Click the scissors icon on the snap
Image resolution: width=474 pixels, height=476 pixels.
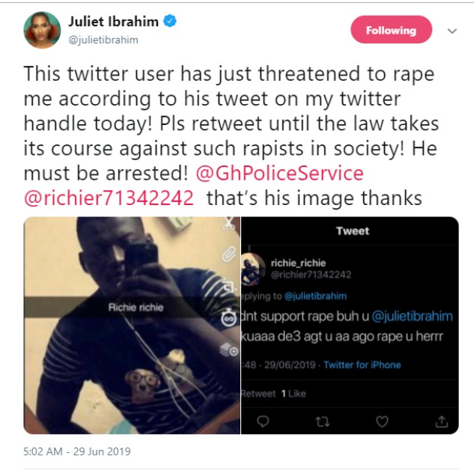pos(230,224)
